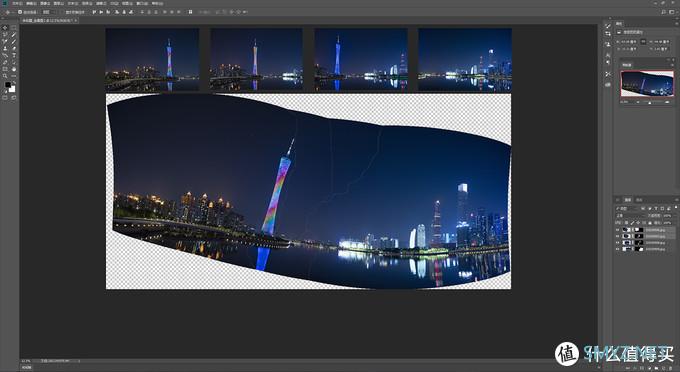
Task: Open the topmost collapsed panel icon in the right dock
Action: 608,26
